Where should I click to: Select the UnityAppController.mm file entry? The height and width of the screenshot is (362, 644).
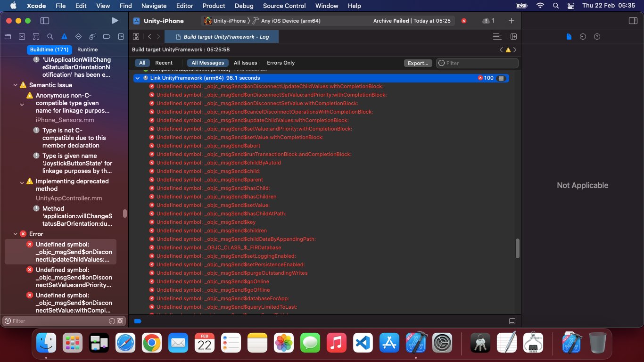[x=69, y=198]
